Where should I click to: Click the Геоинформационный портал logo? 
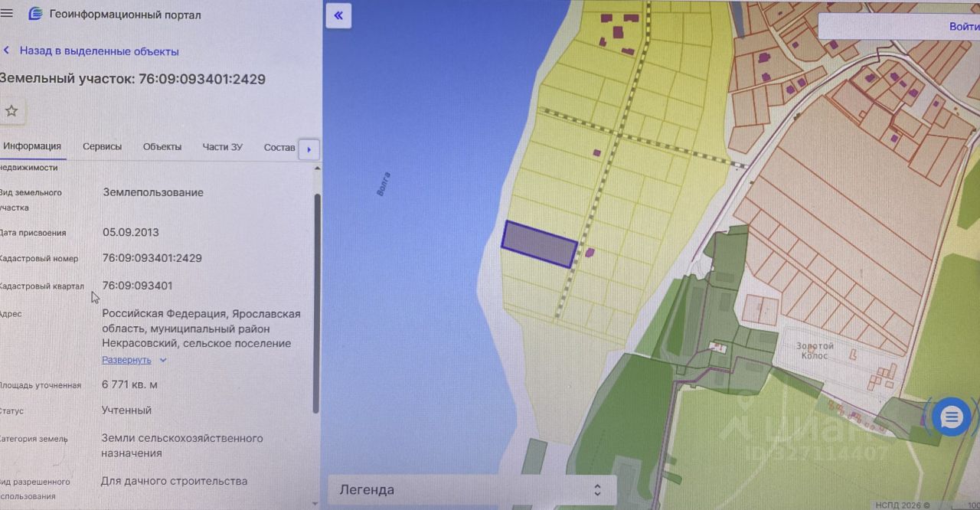point(35,15)
